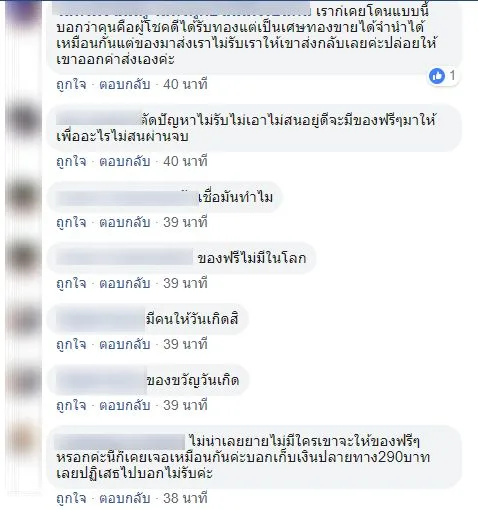Image resolution: width=478 pixels, height=510 pixels.
Task: Open the avatar beside the 'ของฟรีไม่มีในโลก' comment
Action: coord(23,258)
